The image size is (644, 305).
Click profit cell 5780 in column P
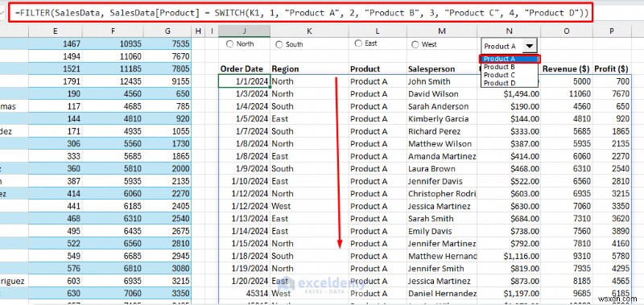612,256
